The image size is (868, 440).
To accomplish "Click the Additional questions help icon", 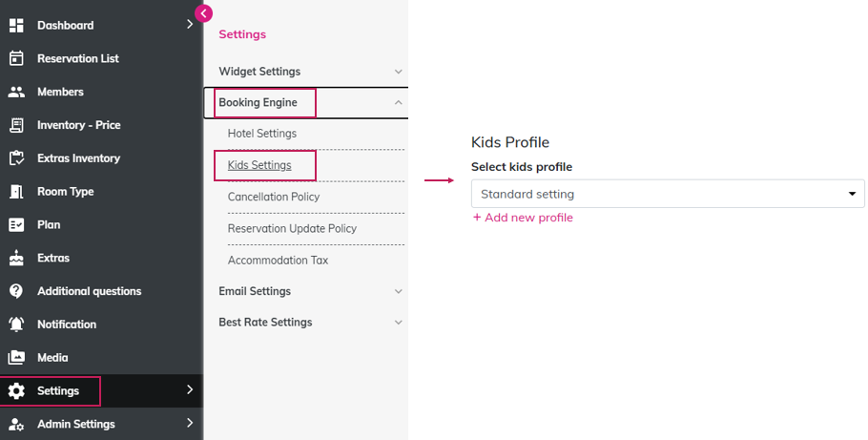I will [x=16, y=291].
